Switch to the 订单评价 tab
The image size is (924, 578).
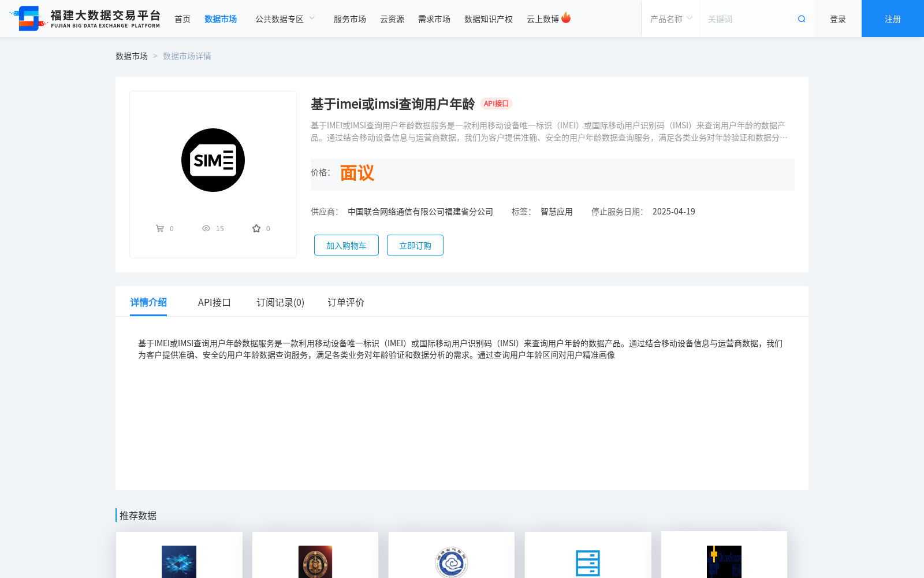click(346, 302)
